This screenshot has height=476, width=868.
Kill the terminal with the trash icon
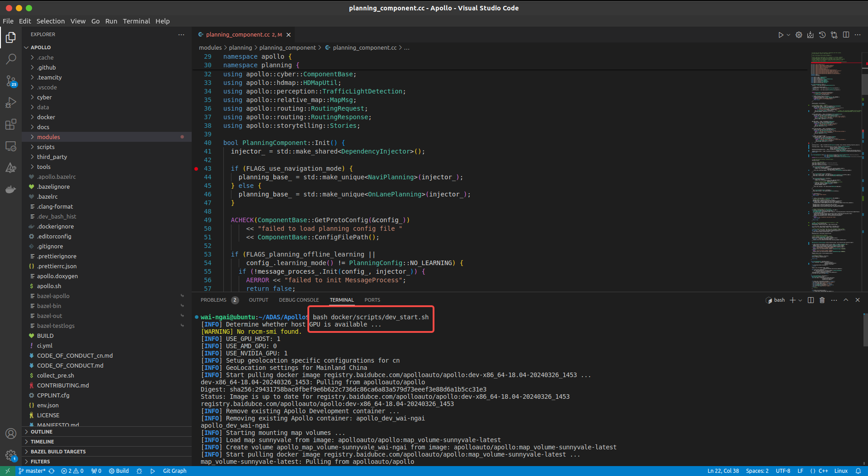tap(822, 300)
